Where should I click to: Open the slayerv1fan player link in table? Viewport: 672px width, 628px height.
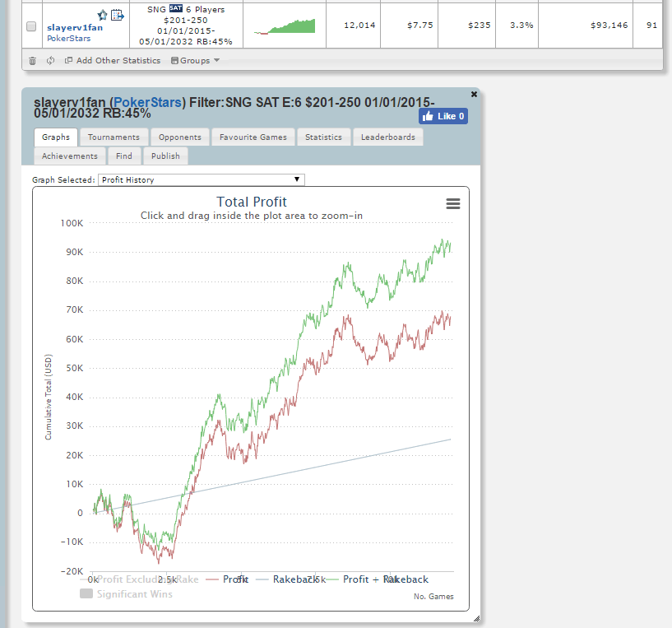(x=75, y=27)
